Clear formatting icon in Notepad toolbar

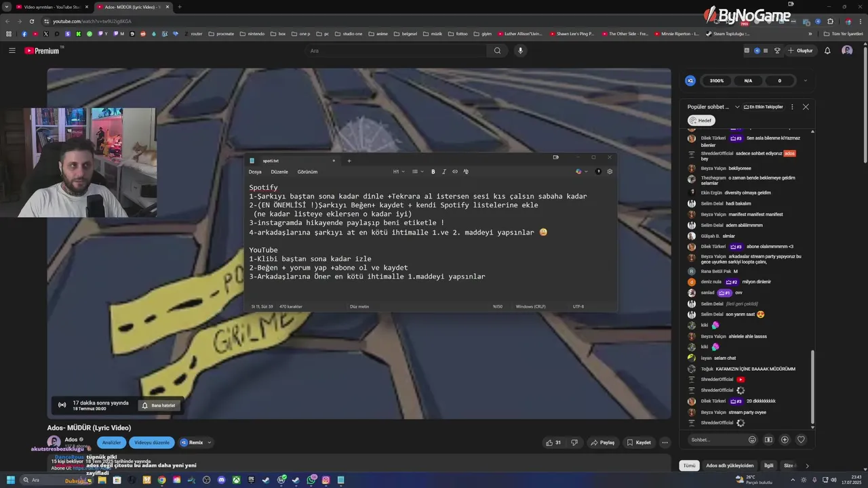(466, 171)
